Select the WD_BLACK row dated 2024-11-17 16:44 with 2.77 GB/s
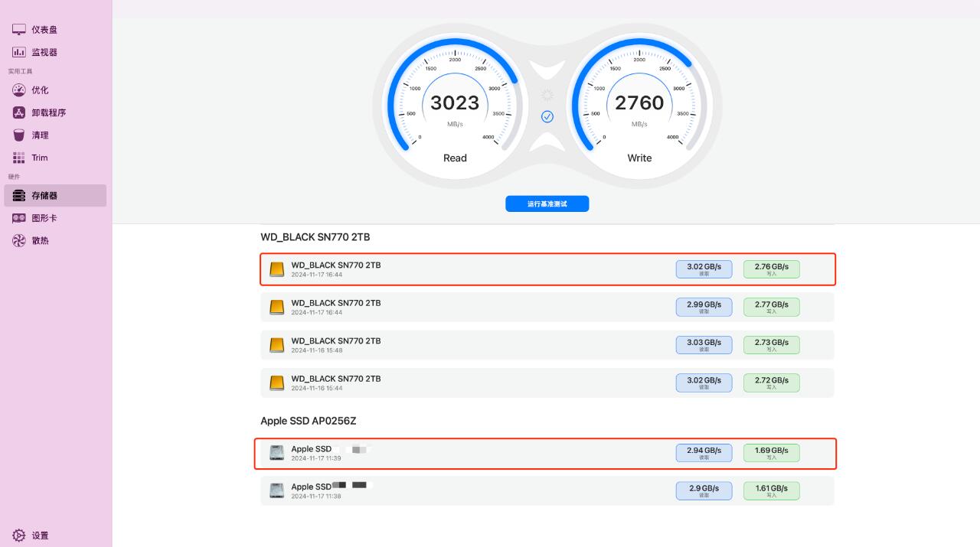Screen dimensions: 980x547 point(547,307)
